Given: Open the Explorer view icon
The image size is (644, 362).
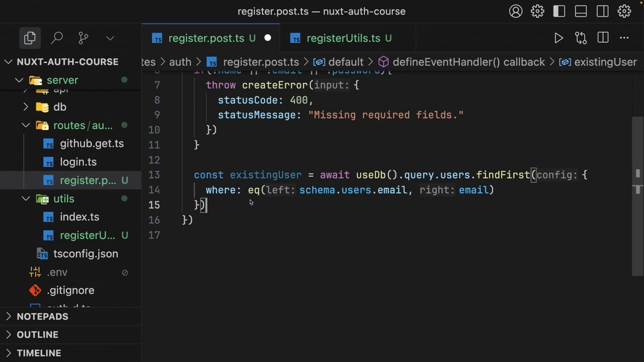Looking at the screenshot, I should pyautogui.click(x=30, y=38).
